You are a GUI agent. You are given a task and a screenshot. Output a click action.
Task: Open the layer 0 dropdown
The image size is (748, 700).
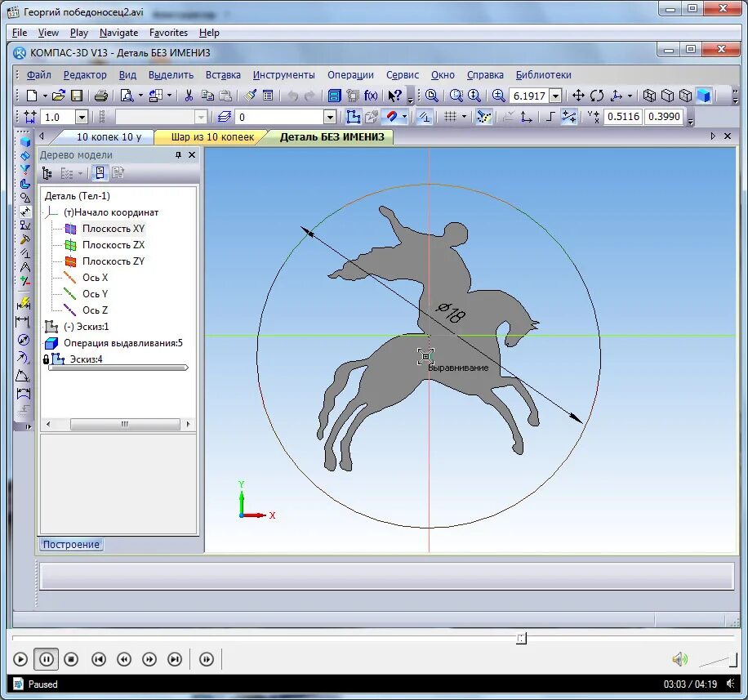click(x=330, y=117)
